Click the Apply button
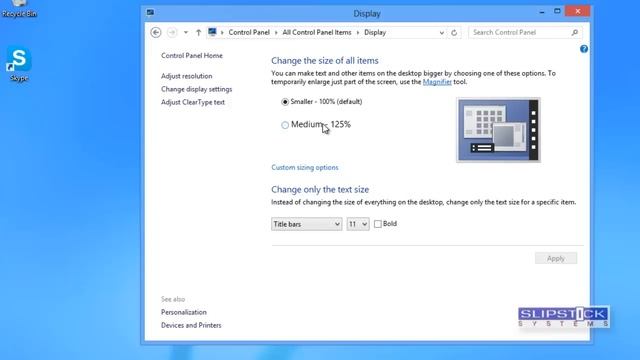640x360 pixels. pos(556,258)
